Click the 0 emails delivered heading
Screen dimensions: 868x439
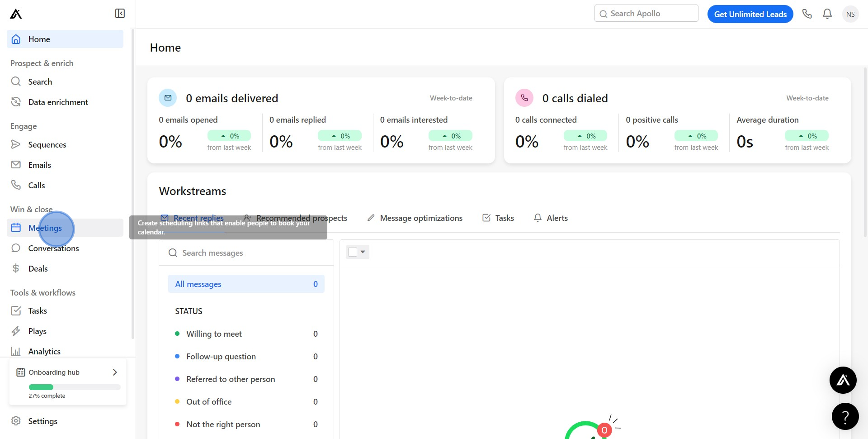coord(232,98)
